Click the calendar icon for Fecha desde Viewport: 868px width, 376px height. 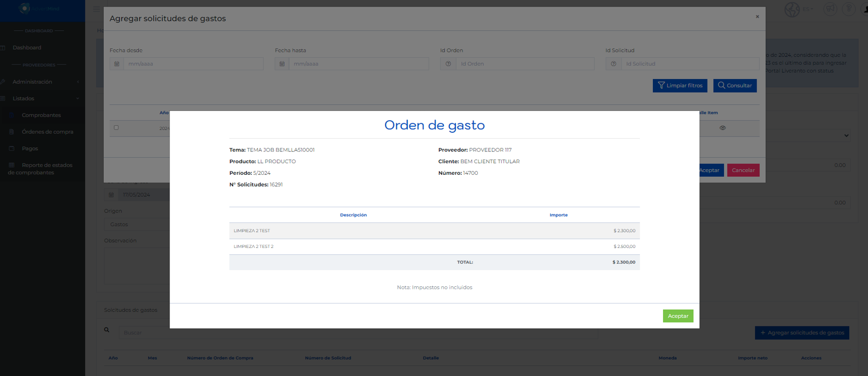click(x=117, y=64)
